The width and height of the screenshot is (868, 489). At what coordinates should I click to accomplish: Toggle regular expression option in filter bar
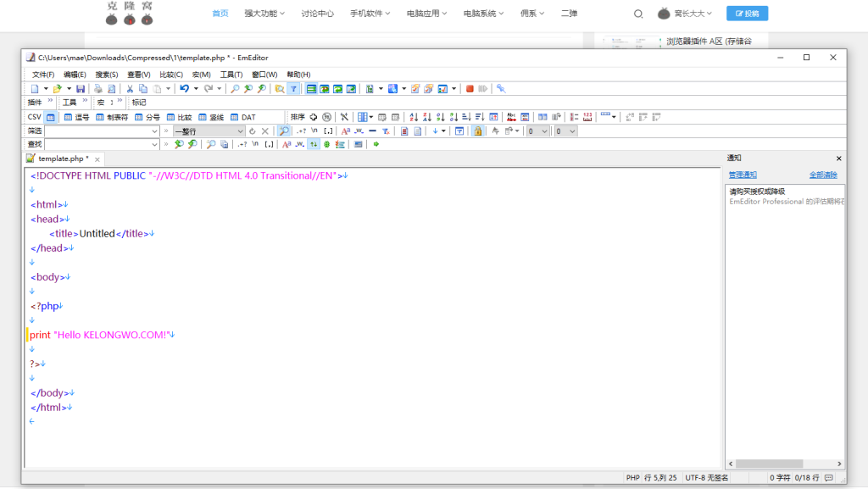301,131
